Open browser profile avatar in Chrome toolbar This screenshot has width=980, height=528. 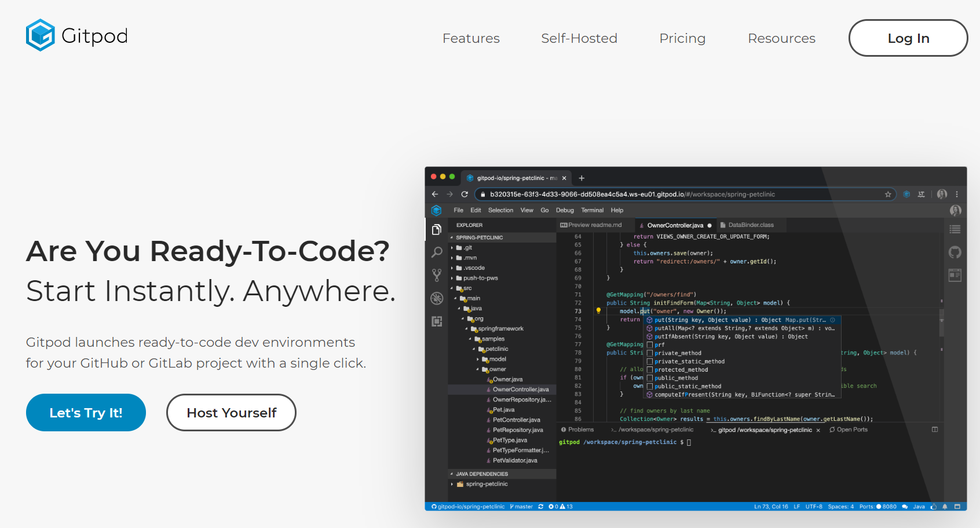tap(942, 194)
